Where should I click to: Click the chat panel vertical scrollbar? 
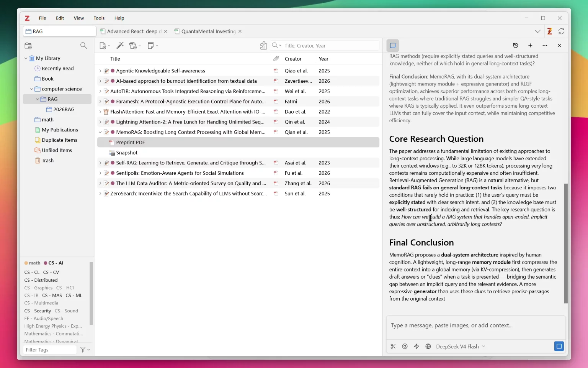[x=566, y=243]
